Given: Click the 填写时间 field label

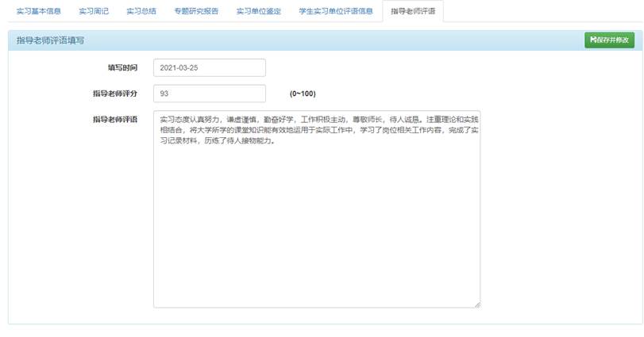Looking at the screenshot, I should point(122,68).
